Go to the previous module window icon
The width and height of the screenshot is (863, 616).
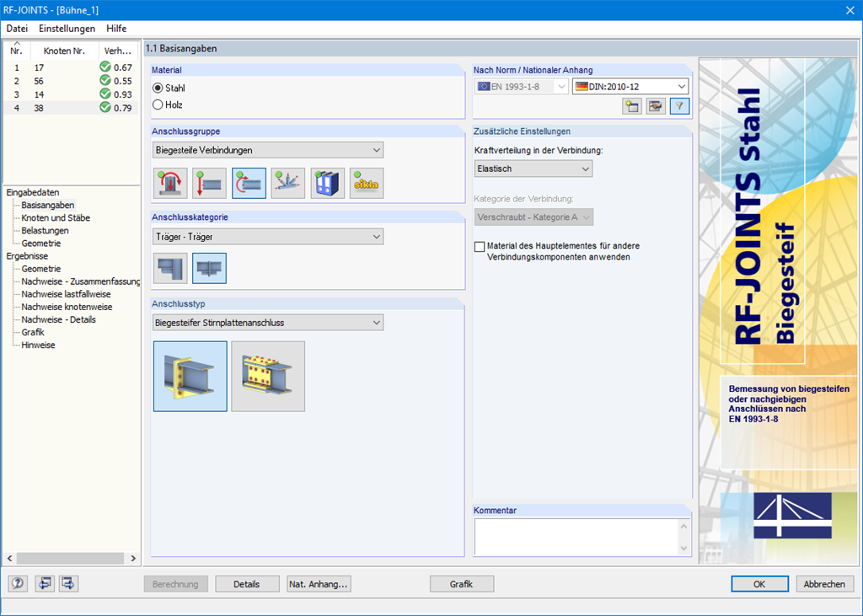coord(45,583)
